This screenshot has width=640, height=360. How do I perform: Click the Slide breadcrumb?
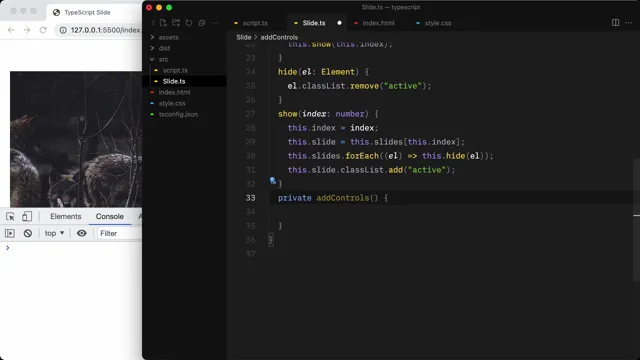(x=244, y=37)
